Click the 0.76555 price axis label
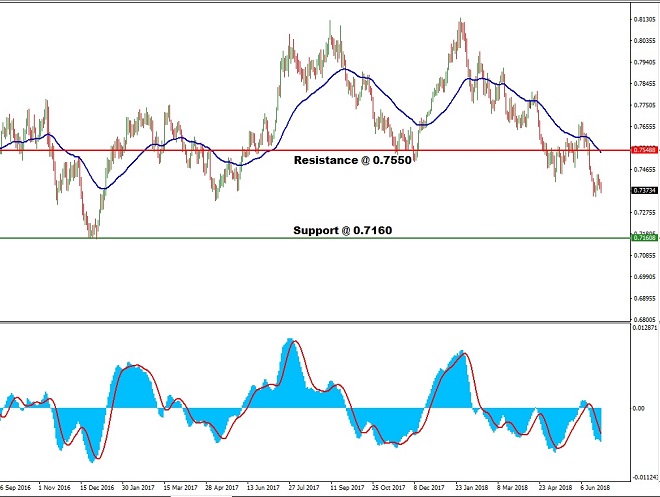Screen dimensions: 660x497 pos(644,127)
